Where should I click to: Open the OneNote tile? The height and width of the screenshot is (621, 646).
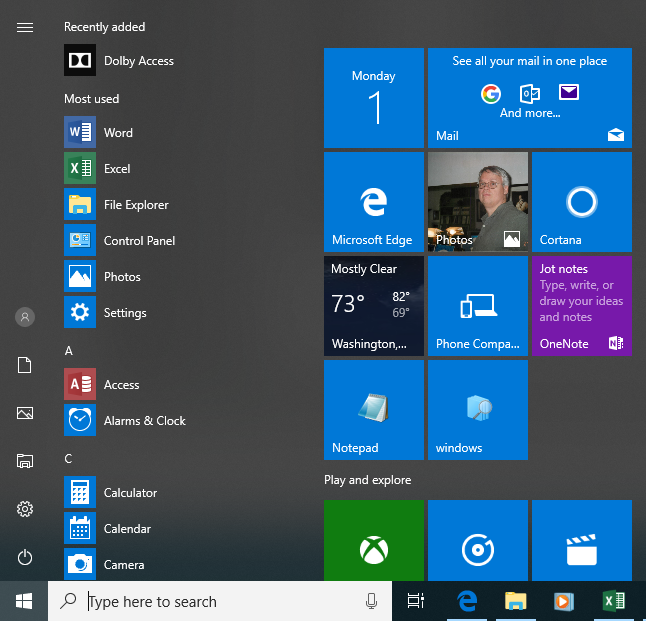[x=582, y=306]
